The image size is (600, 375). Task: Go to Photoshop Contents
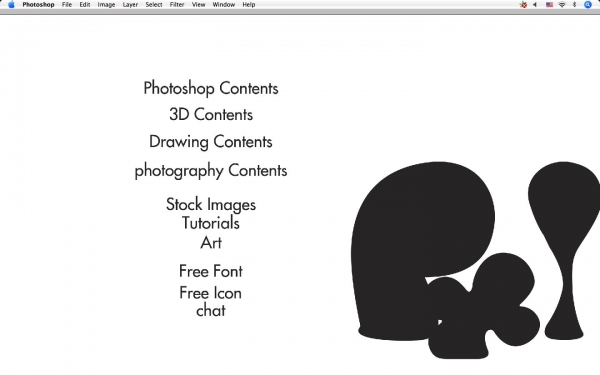[x=211, y=88]
